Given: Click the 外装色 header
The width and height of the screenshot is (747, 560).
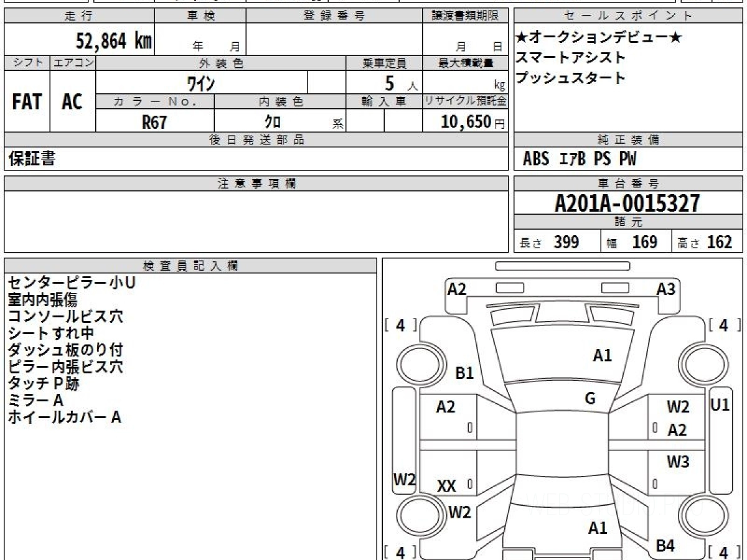Looking at the screenshot, I should click(x=221, y=63).
